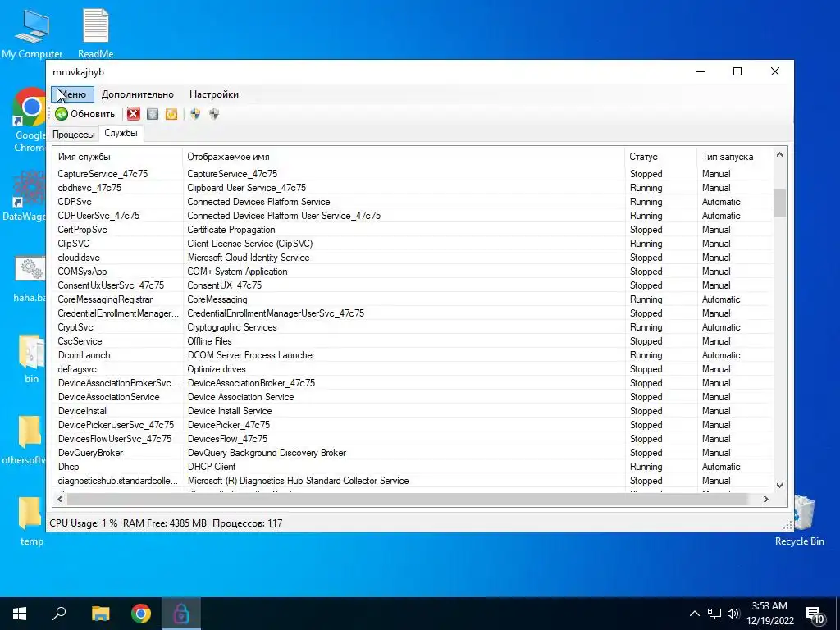Click the Процессов: 117 status bar entry
The image size is (840, 630).
[248, 523]
